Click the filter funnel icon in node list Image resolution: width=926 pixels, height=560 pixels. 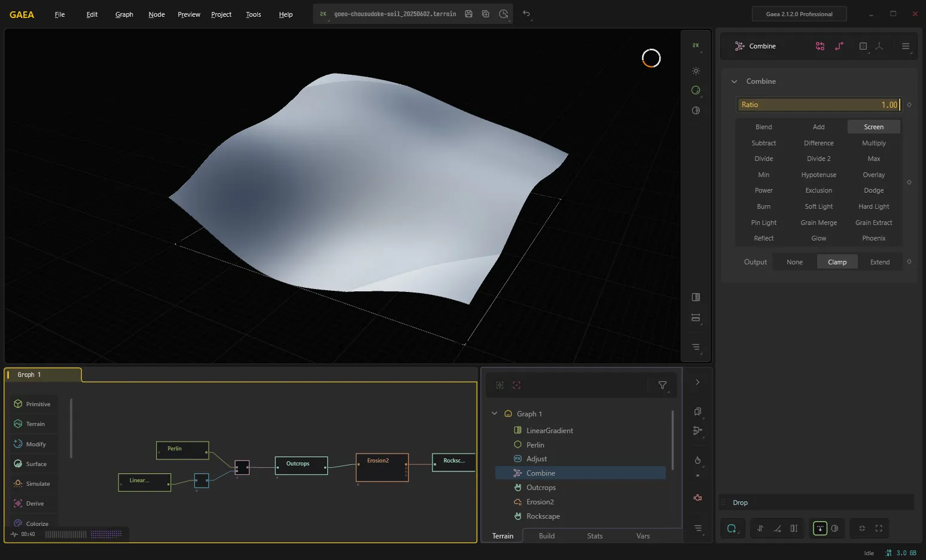(x=662, y=385)
